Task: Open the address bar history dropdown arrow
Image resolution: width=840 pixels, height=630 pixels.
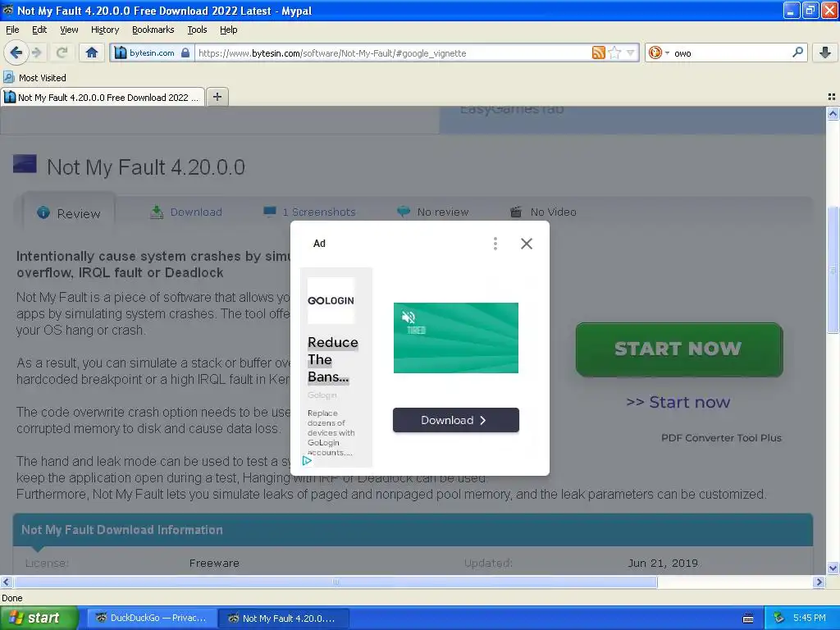Action: coord(631,52)
